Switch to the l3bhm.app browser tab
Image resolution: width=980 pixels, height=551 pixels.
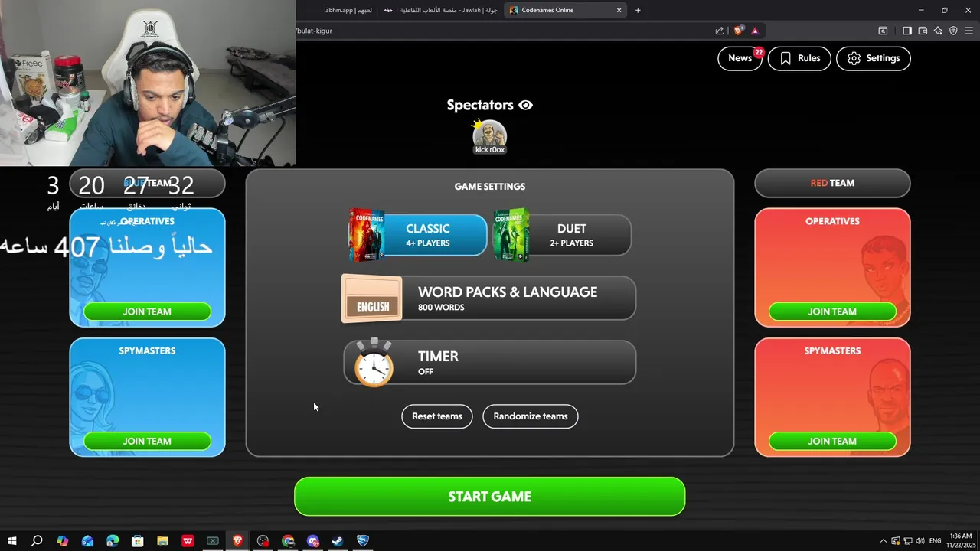347,10
